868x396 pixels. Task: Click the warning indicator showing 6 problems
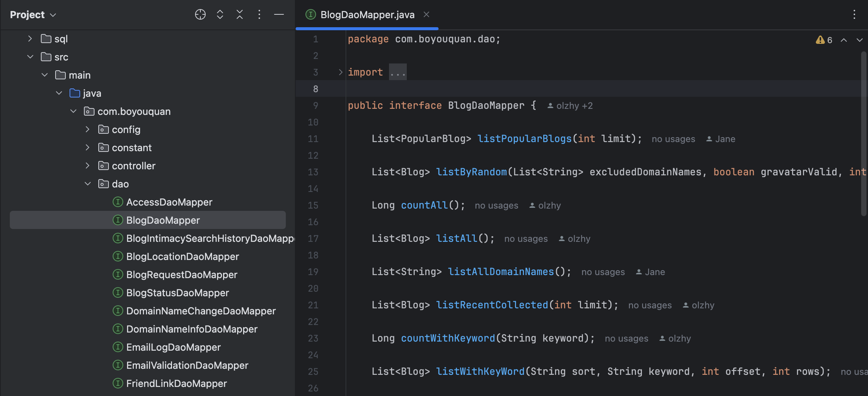coord(824,40)
